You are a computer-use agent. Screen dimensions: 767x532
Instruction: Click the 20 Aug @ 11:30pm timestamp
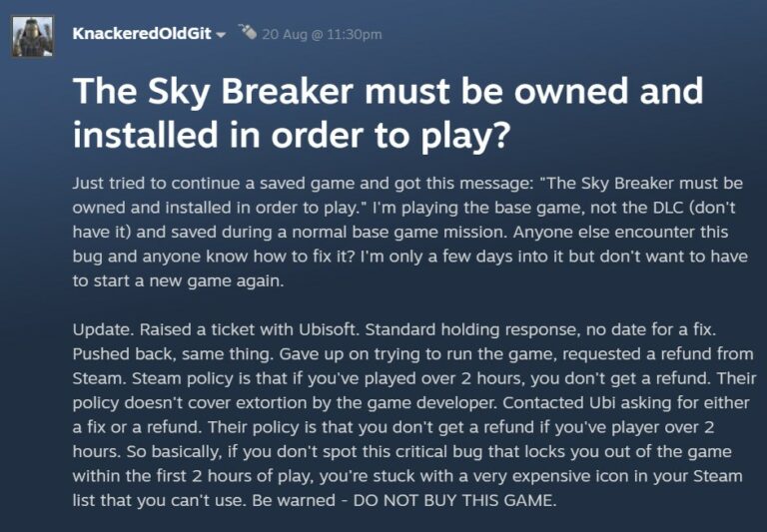pyautogui.click(x=322, y=34)
